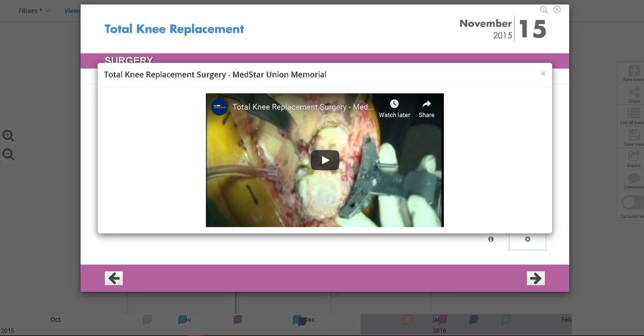Click the Total Knee Replacement heading
Image resolution: width=644 pixels, height=336 pixels.
(x=174, y=29)
